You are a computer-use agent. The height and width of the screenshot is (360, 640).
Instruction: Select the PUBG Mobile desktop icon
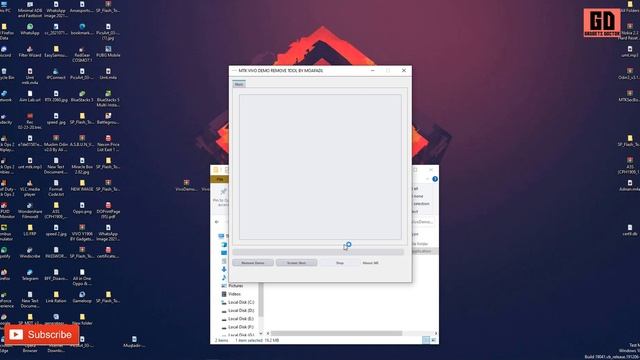(108, 51)
